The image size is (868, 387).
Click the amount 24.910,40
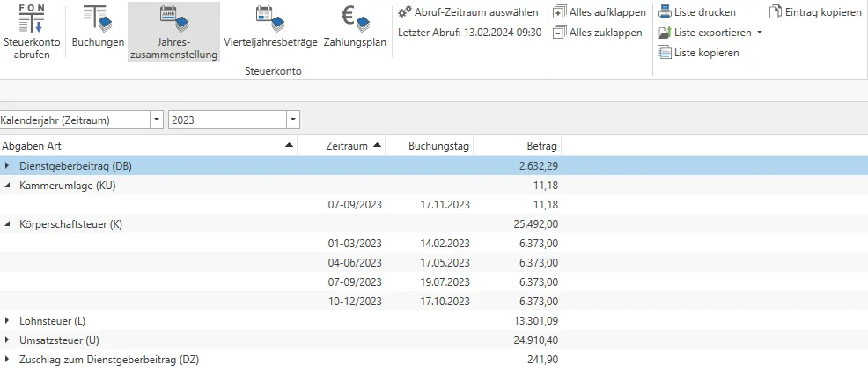point(536,340)
